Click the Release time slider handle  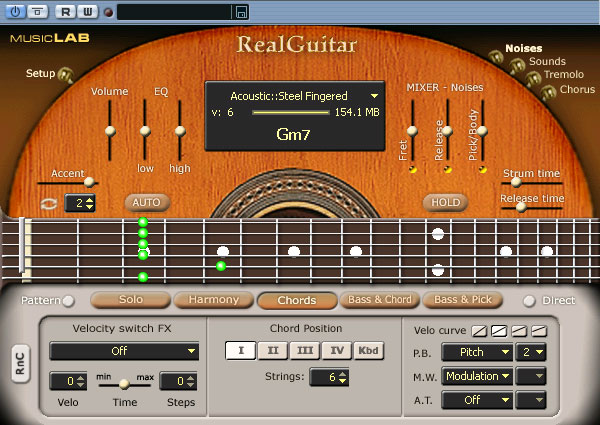[x=521, y=207]
